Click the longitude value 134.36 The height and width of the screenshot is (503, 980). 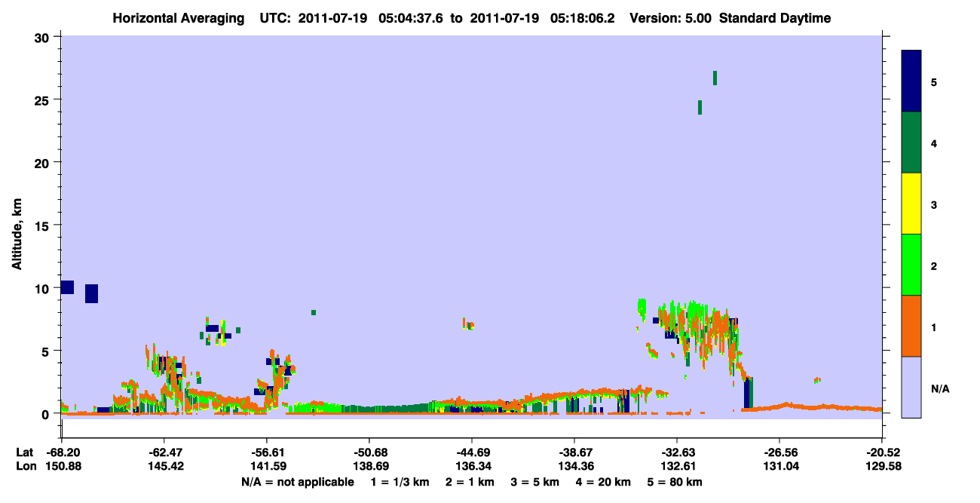[x=574, y=466]
